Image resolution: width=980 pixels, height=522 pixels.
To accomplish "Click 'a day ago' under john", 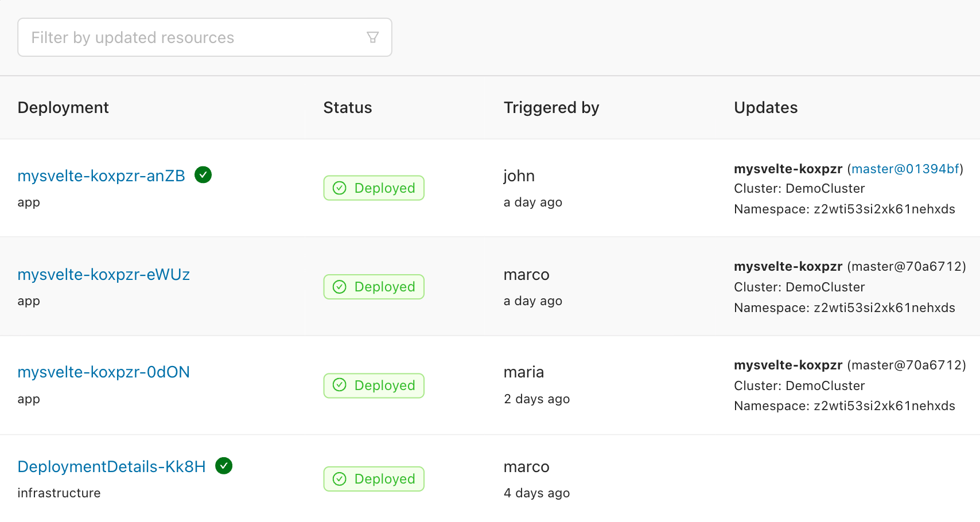I will (533, 202).
